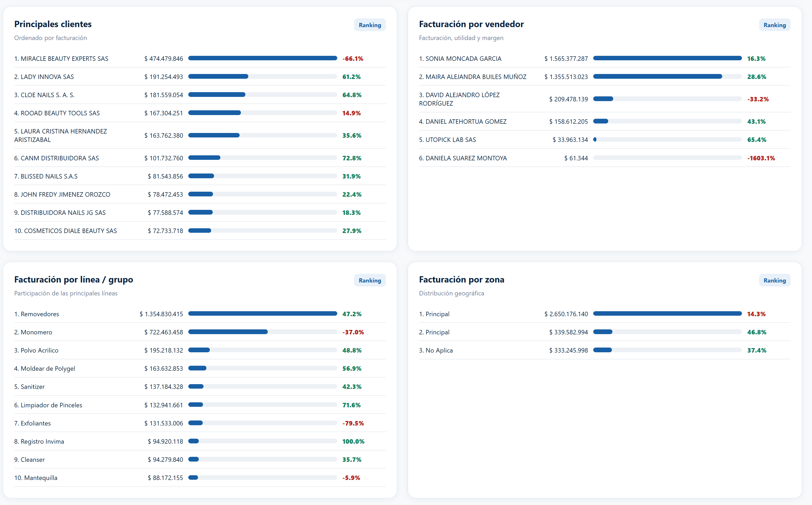
Task: Click the -1603.1% margin value
Action: click(x=761, y=158)
